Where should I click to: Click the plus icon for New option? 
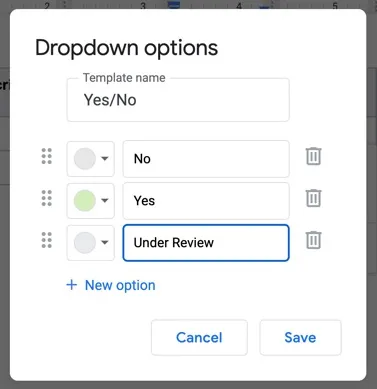click(x=72, y=285)
